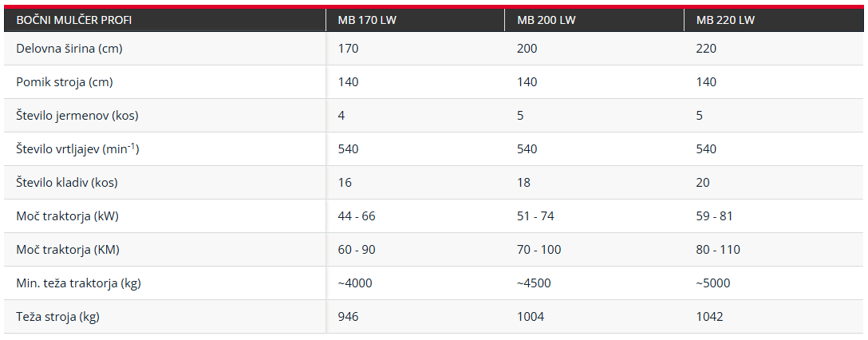Click the BOČNI MULČER PROFI header cell

coord(165,21)
